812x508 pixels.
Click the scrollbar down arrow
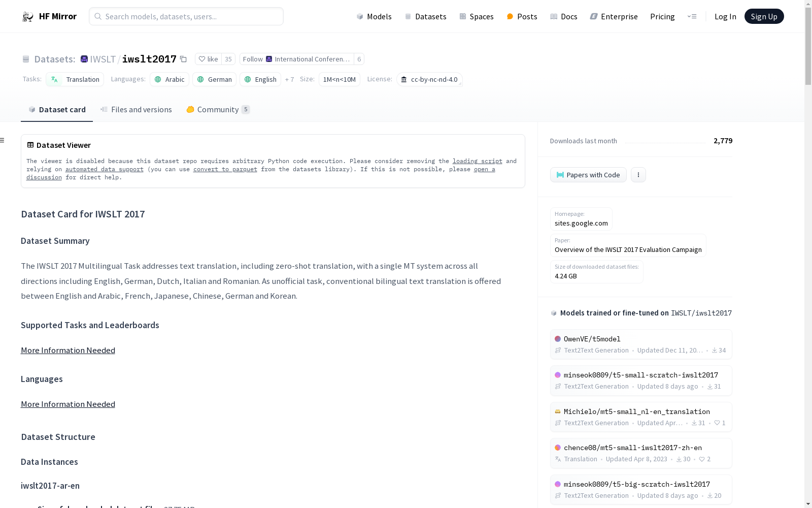tap(808, 504)
